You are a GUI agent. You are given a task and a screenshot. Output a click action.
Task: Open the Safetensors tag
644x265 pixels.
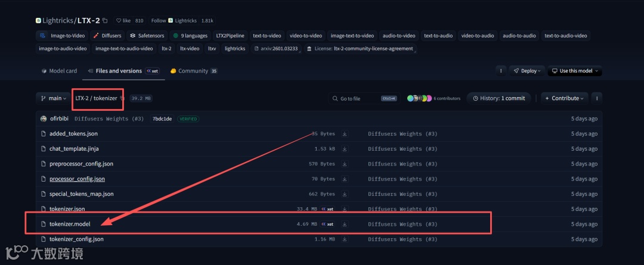click(x=147, y=36)
